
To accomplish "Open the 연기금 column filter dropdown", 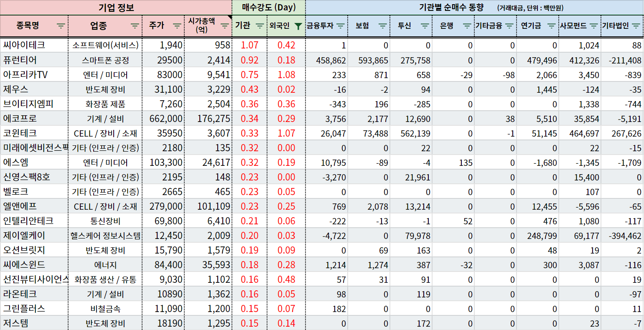I will (x=552, y=26).
